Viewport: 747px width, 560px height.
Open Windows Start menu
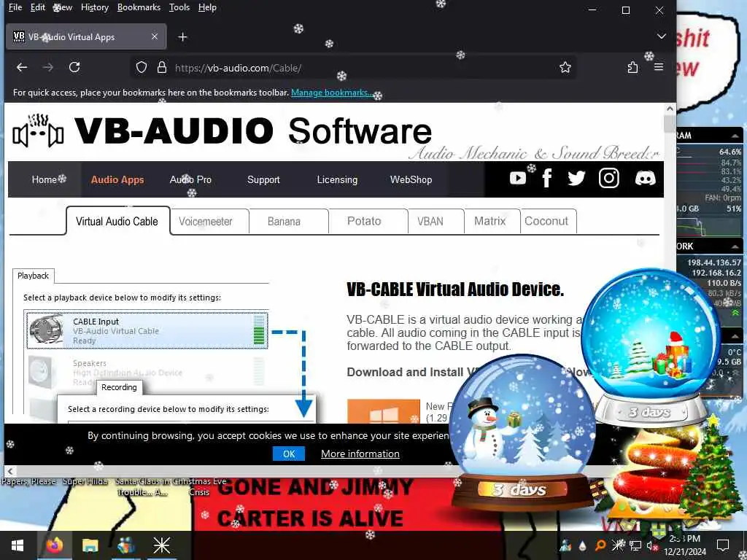(x=18, y=545)
